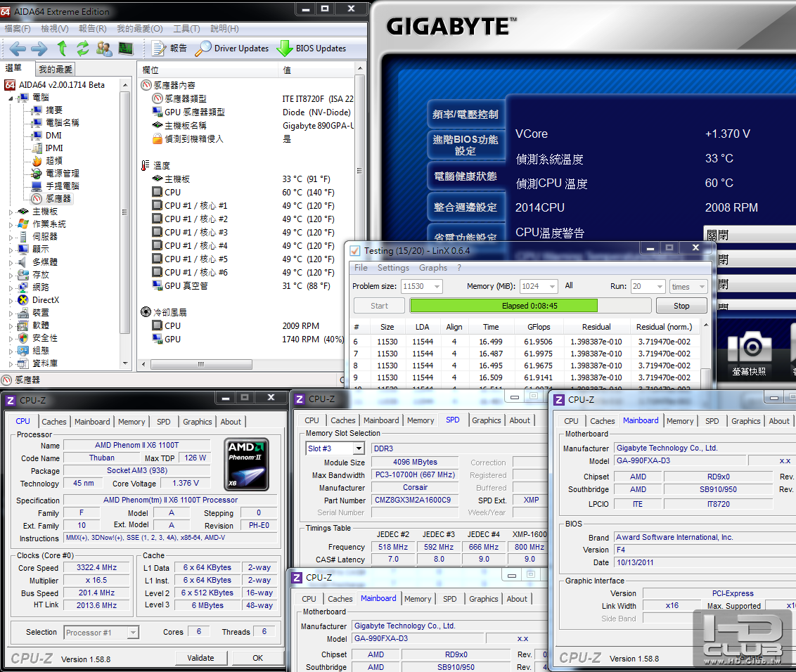Click the LinX elapsed time progress bar
The image size is (796, 672).
pos(530,306)
